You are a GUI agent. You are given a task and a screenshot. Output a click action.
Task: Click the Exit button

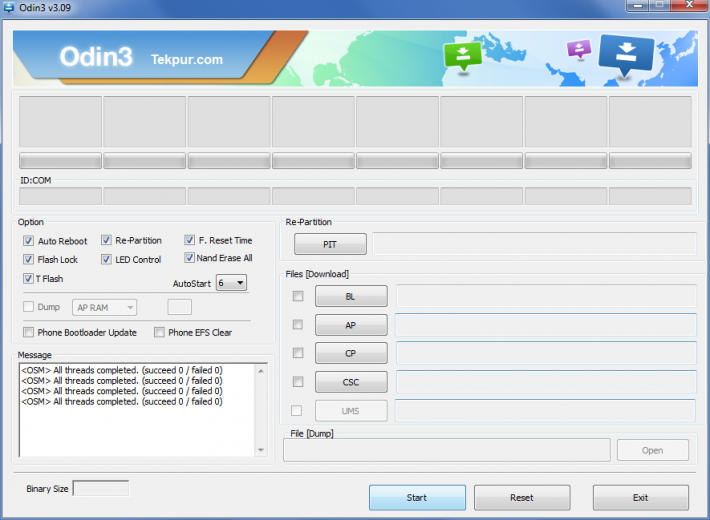point(641,497)
